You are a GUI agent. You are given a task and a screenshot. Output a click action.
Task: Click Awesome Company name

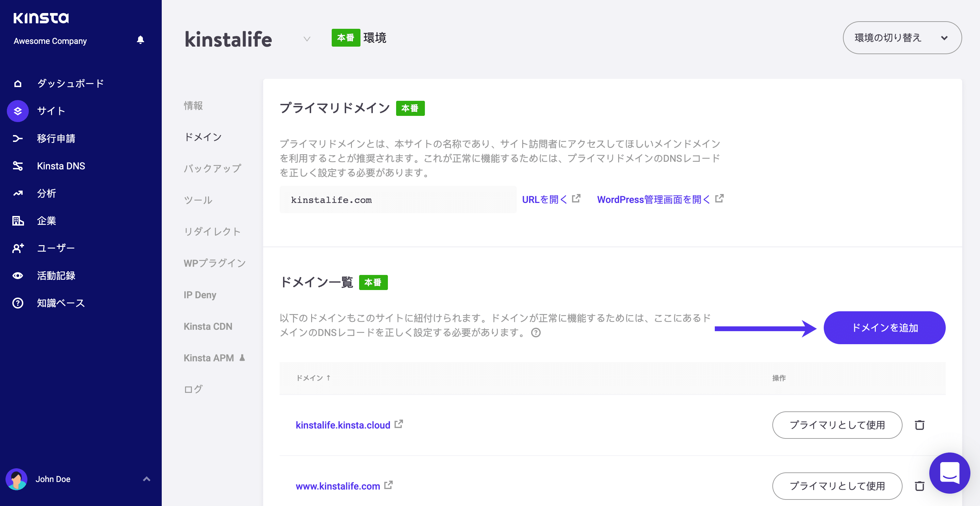tap(50, 41)
